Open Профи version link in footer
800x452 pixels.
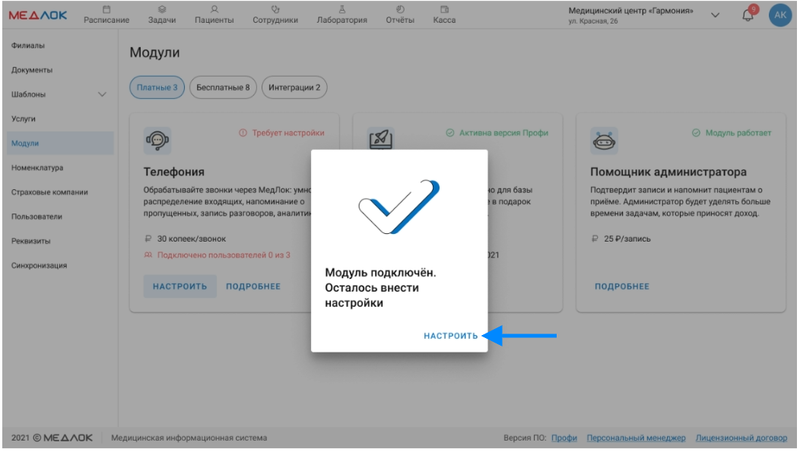(564, 438)
